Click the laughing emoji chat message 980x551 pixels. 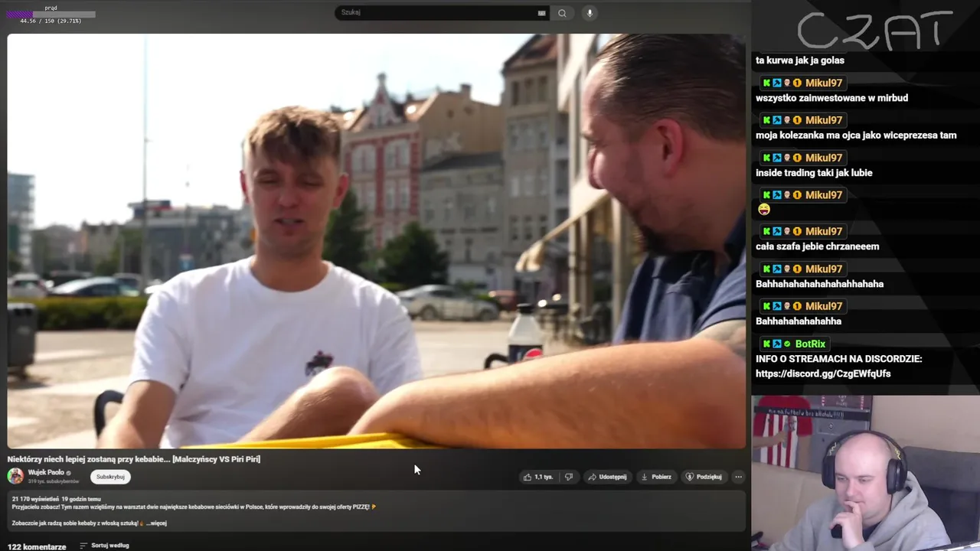(764, 209)
